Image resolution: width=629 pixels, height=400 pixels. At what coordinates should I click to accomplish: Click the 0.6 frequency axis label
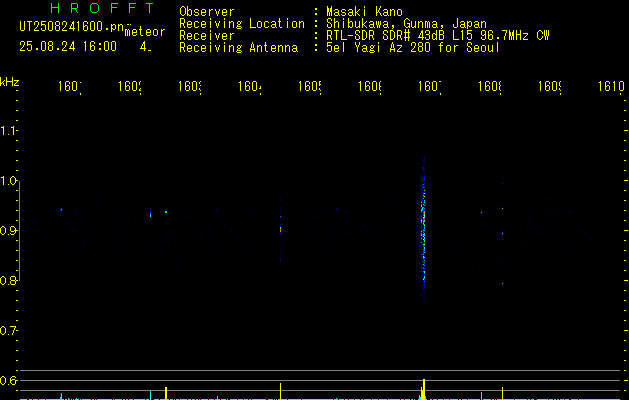pos(8,380)
